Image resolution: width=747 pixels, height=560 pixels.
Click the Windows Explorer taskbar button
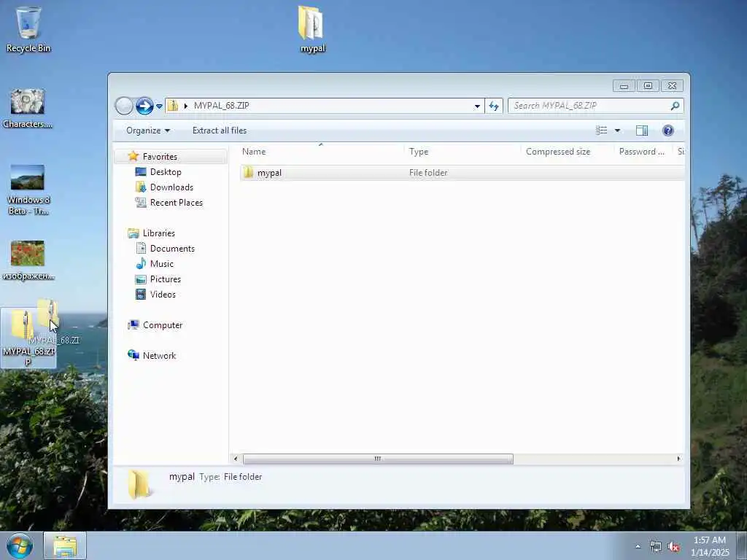click(65, 546)
